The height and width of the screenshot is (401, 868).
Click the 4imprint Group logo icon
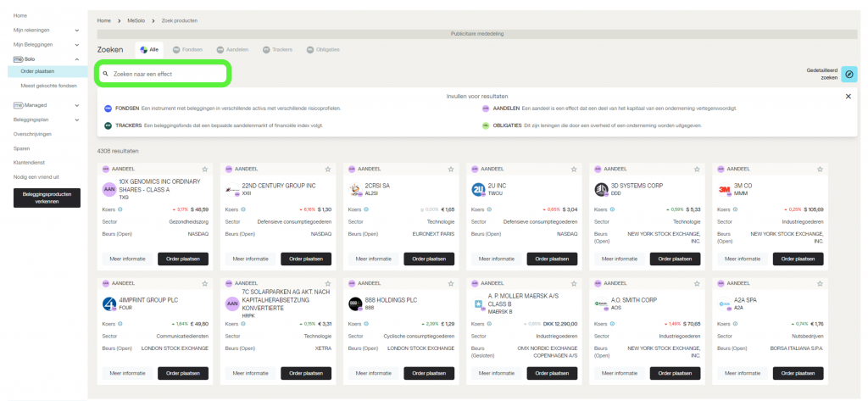(x=109, y=304)
